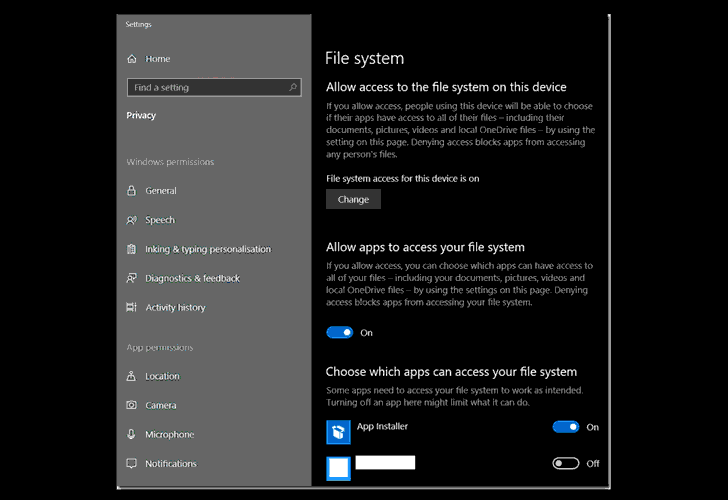The width and height of the screenshot is (728, 500).
Task: Click the Change button
Action: (x=353, y=199)
